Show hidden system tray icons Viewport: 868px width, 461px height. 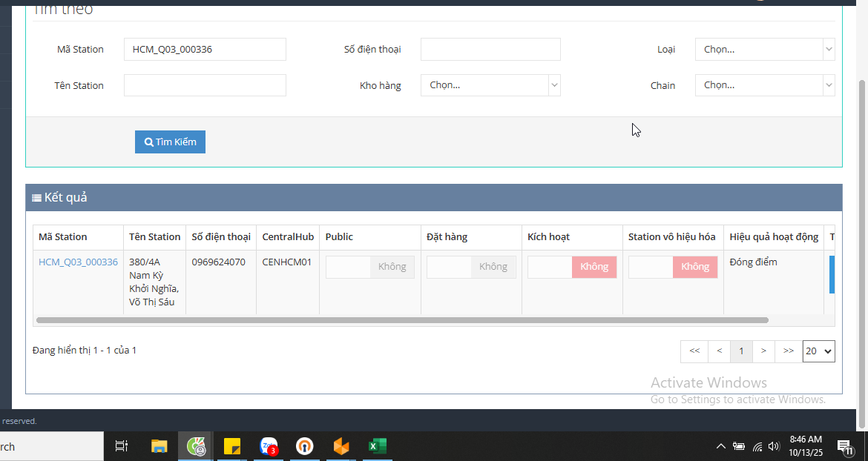coord(721,446)
